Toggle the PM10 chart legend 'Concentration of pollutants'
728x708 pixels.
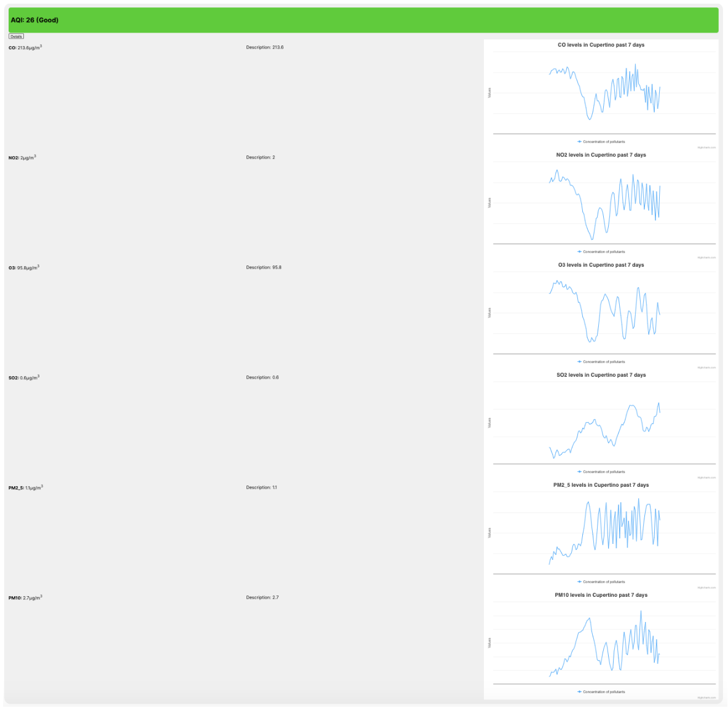601,691
